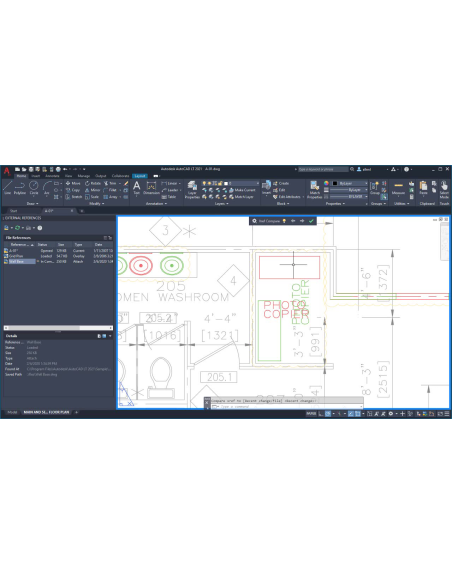
Task: Click the Group tool
Action: point(375,187)
